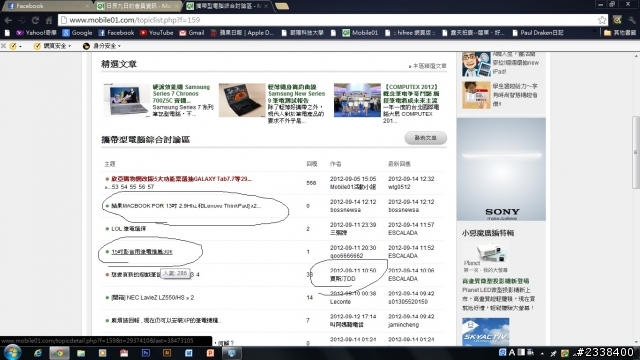The width and height of the screenshot is (640, 360).
Task: Click the 最新回應 column header
Action: pos(399,164)
